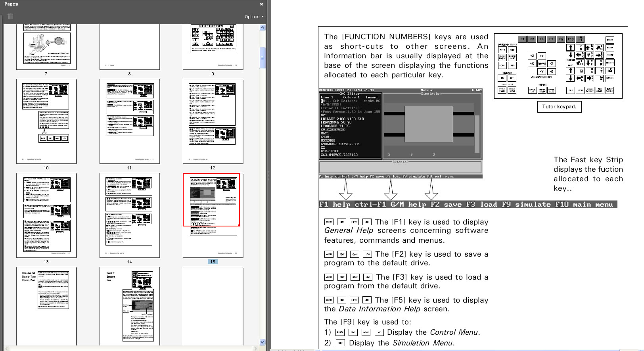Close the Pages panel with the X
The width and height of the screenshot is (644, 351).
pos(261,4)
